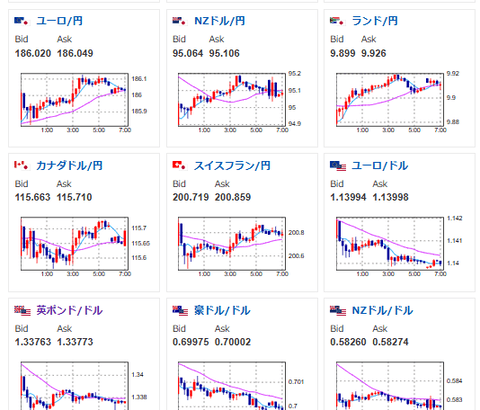Open the NZドル/円 currency pair link

pyautogui.click(x=220, y=21)
